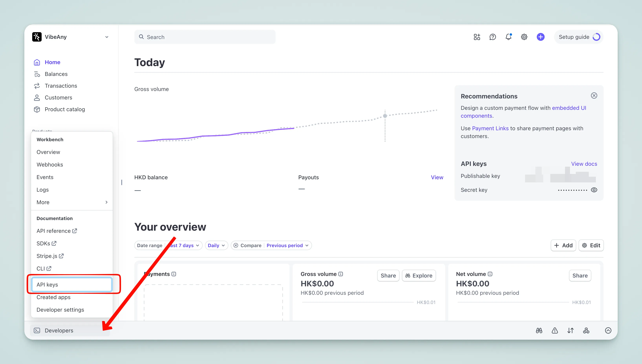Open the notifications bell
Screen dimensions: 642x364
(509, 37)
